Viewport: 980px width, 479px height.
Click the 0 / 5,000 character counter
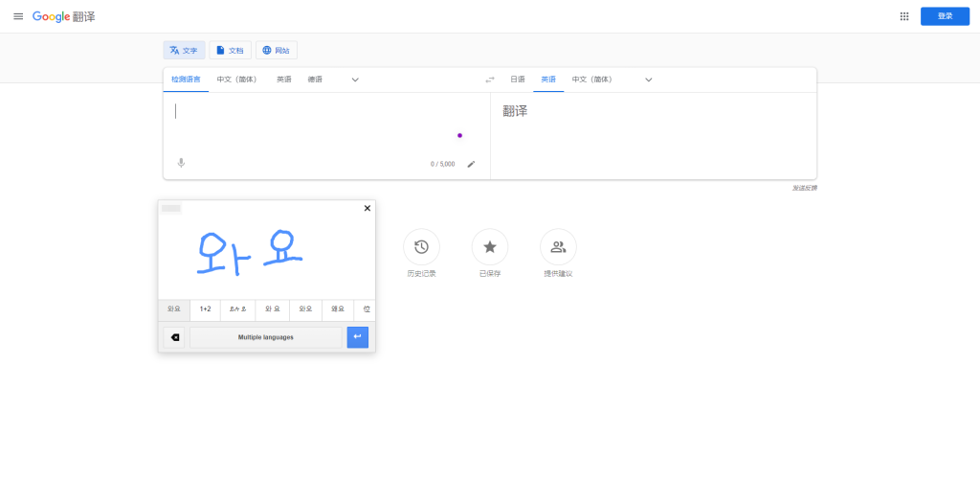tap(442, 164)
